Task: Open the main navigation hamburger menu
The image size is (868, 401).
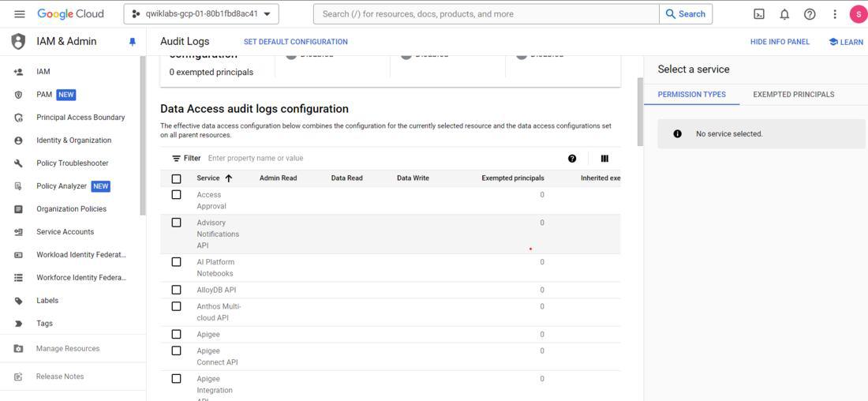Action: point(20,14)
